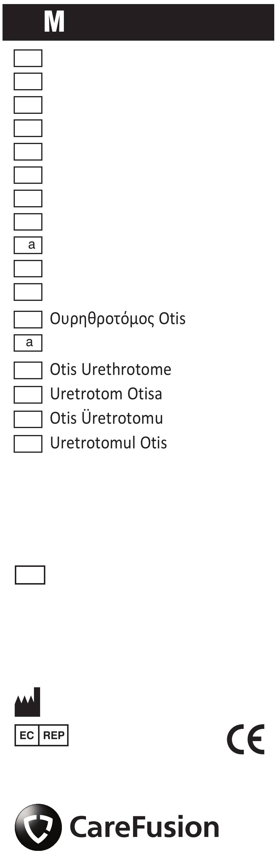276x868 pixels.
Task: Check the box beside Otis Urethrotome
Action: 28,370
